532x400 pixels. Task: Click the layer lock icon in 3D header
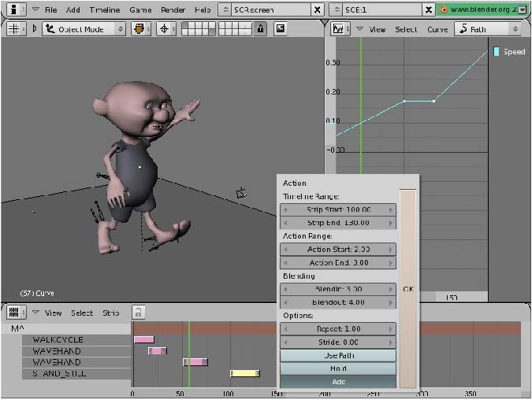click(x=261, y=28)
